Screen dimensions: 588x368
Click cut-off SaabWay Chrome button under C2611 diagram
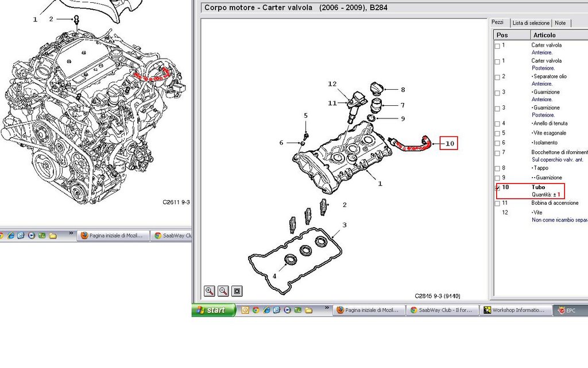(171, 236)
